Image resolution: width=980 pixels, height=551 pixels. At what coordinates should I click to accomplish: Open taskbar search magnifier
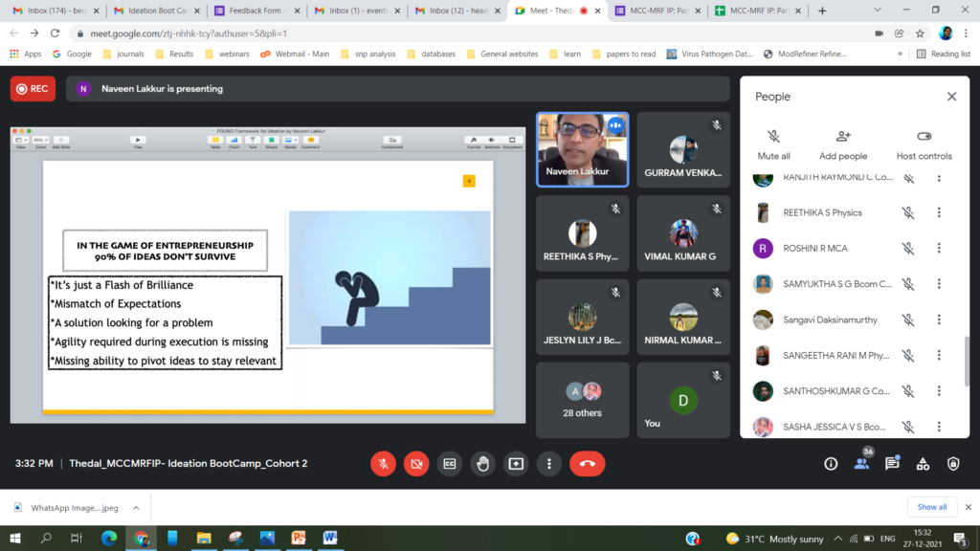click(46, 538)
